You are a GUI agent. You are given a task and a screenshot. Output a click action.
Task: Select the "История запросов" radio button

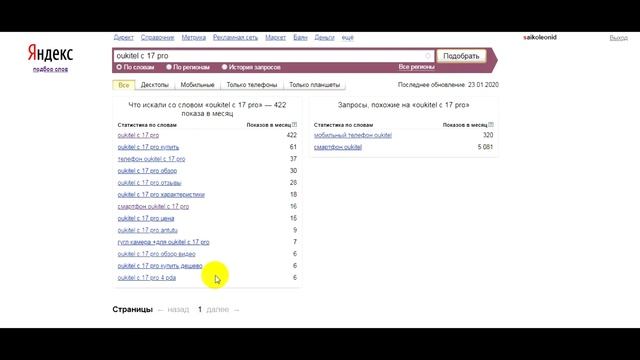pos(224,67)
